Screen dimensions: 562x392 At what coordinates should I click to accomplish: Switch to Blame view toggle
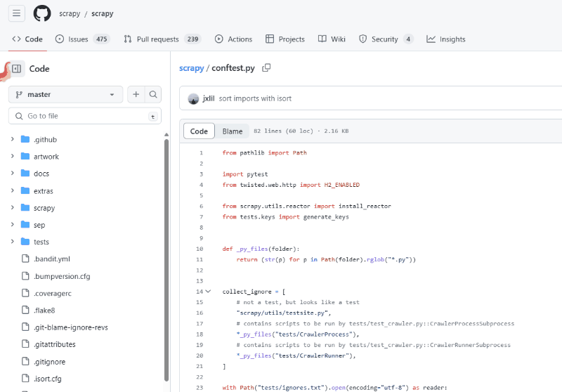click(x=233, y=131)
